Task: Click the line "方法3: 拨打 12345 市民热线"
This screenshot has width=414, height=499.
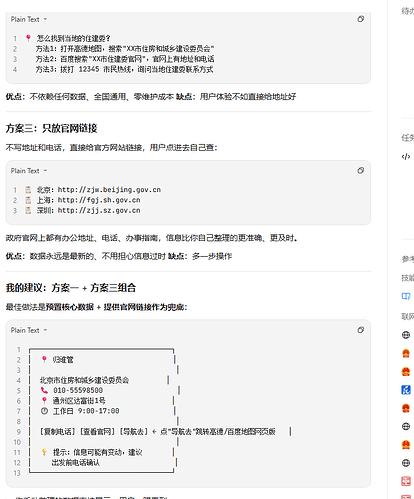Action: pyautogui.click(x=124, y=69)
